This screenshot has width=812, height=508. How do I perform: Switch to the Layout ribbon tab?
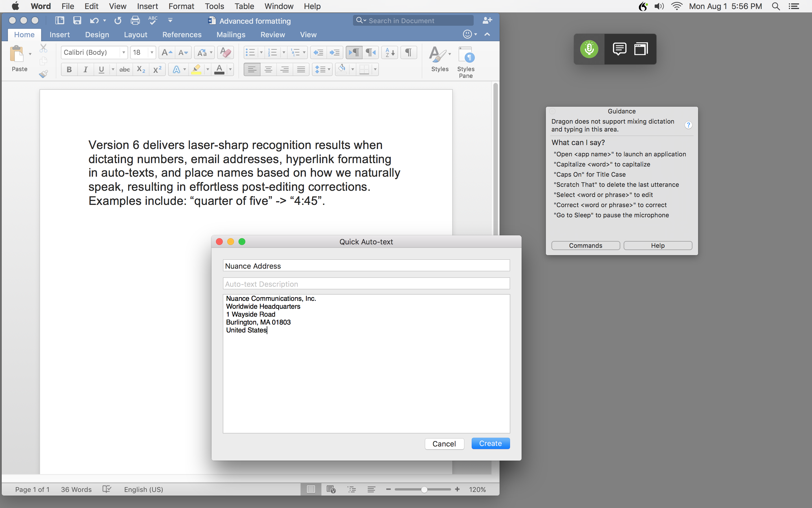pos(136,35)
